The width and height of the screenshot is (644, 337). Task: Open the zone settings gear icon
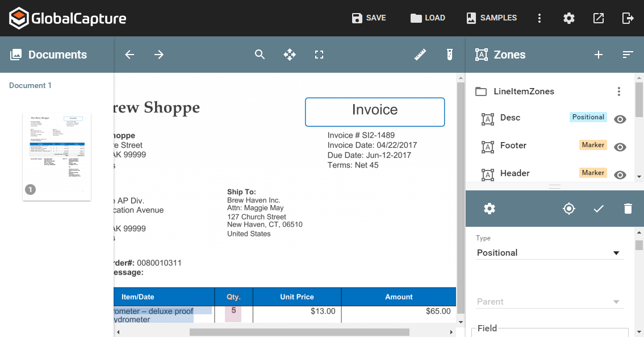click(489, 209)
